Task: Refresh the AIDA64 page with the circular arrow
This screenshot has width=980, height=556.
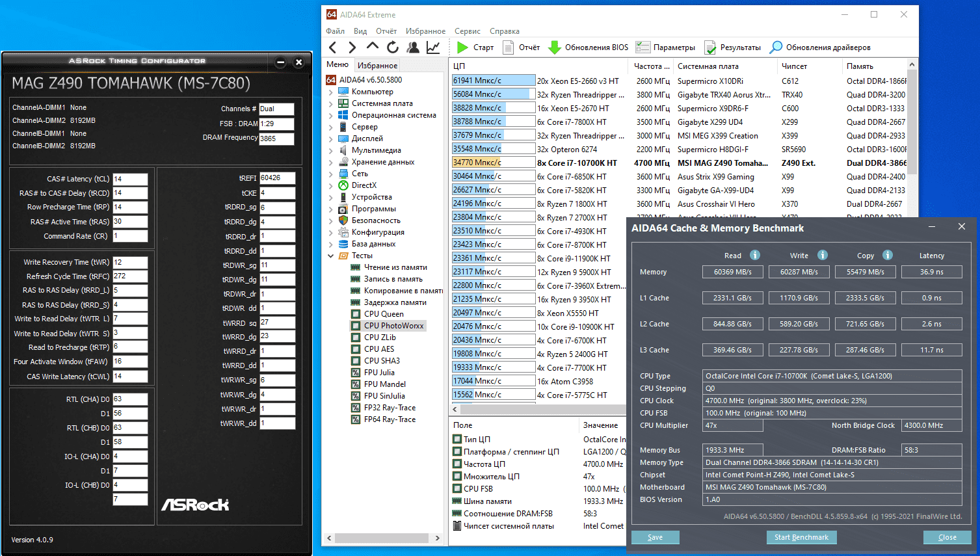Action: tap(393, 47)
